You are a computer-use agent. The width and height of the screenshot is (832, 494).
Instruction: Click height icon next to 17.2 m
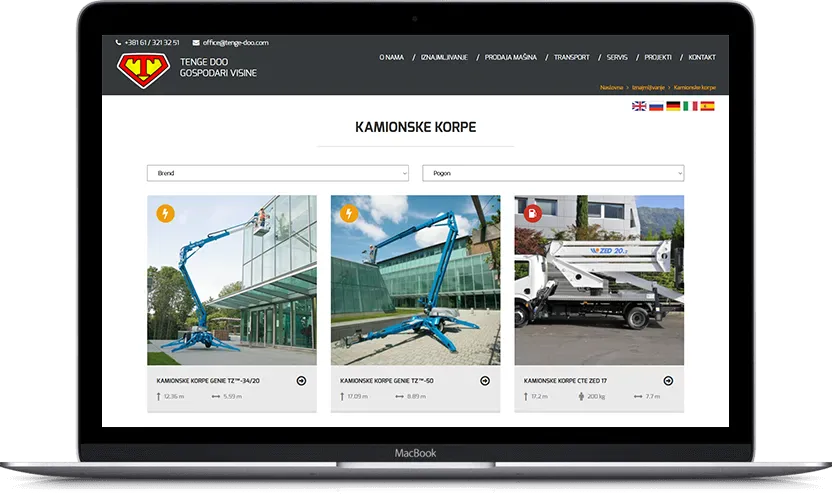tap(525, 396)
